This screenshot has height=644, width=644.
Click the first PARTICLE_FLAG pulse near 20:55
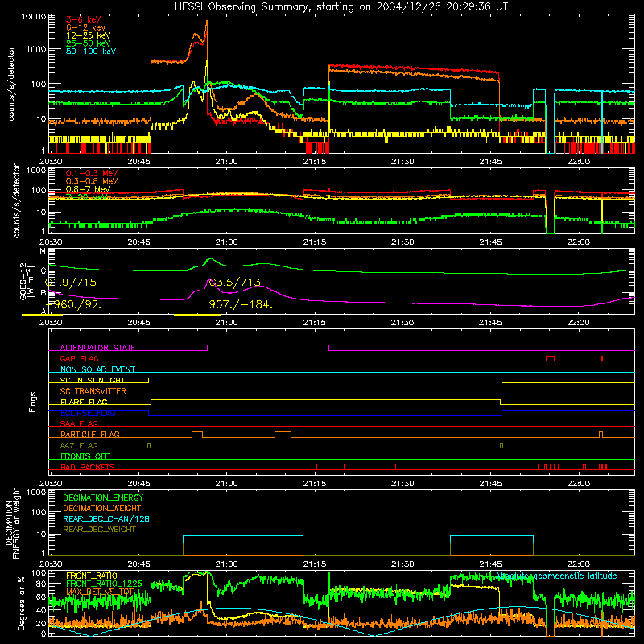pos(197,434)
